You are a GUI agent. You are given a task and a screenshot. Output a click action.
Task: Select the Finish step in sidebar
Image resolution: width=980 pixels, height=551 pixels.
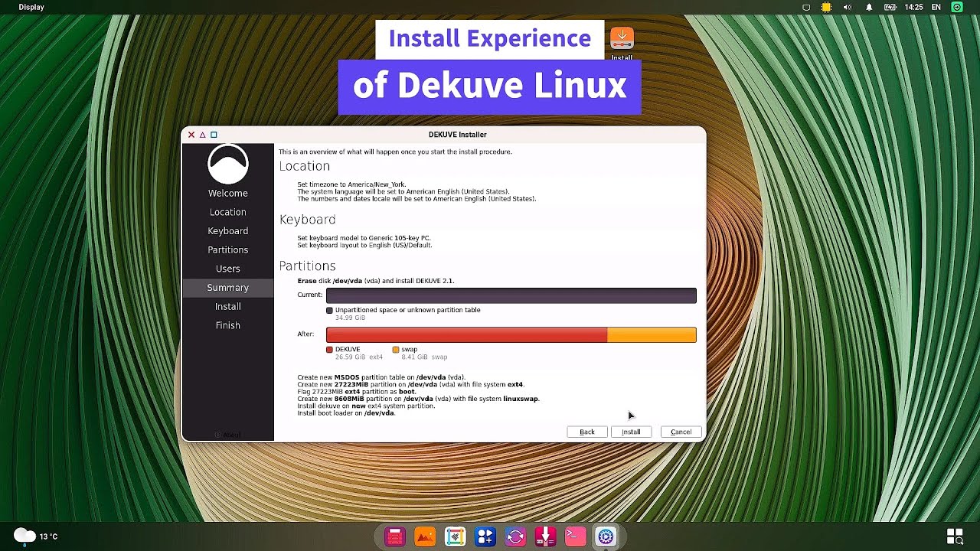pos(228,325)
